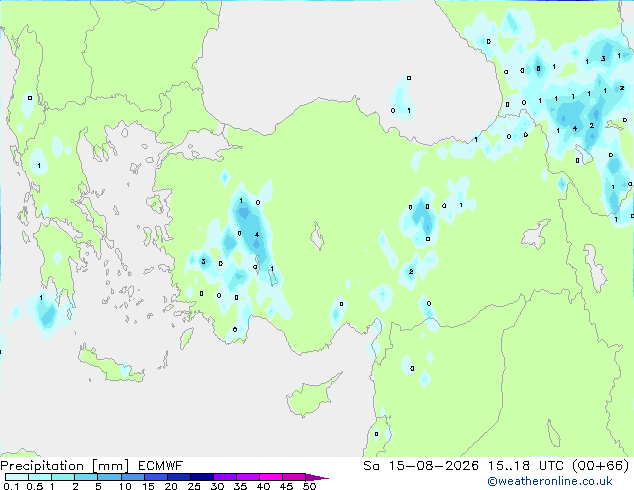Click the arrow tip beyond 50 mm in legend

(x=318, y=477)
